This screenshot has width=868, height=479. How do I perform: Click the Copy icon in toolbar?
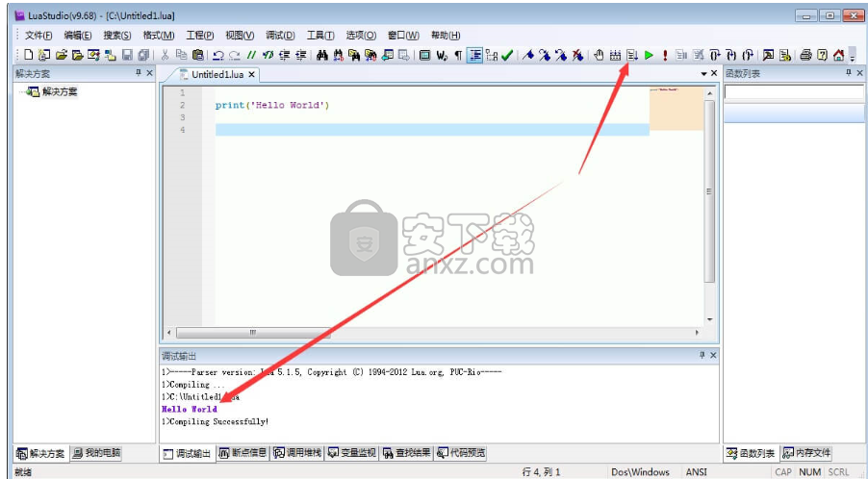[x=182, y=56]
